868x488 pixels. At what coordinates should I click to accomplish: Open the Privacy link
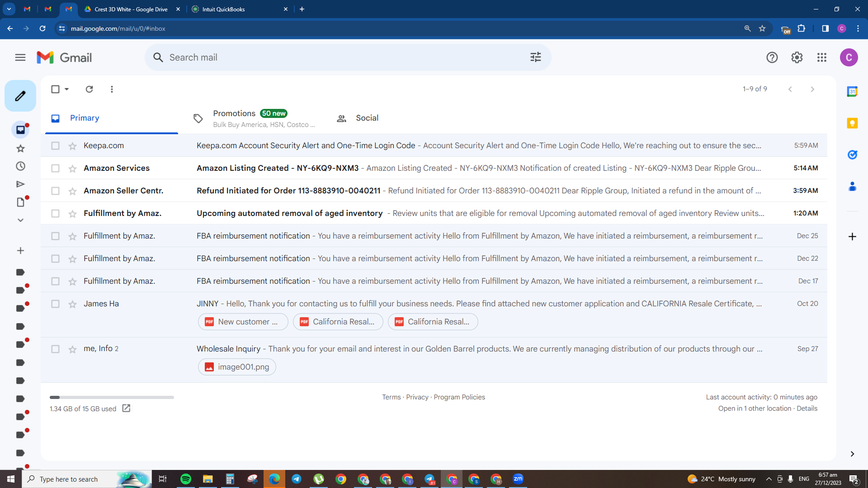(417, 397)
